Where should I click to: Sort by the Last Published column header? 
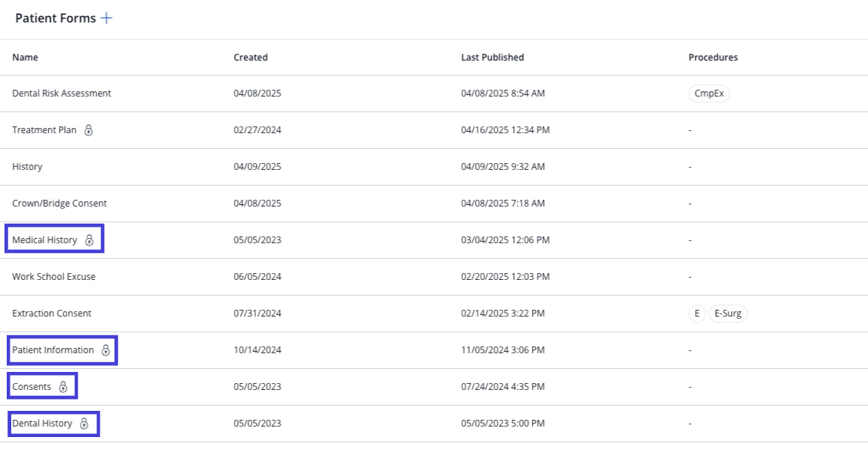[492, 58]
